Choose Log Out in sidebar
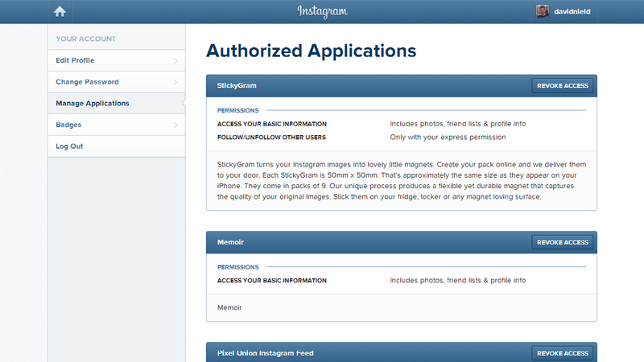This screenshot has height=362, width=644. pos(116,146)
